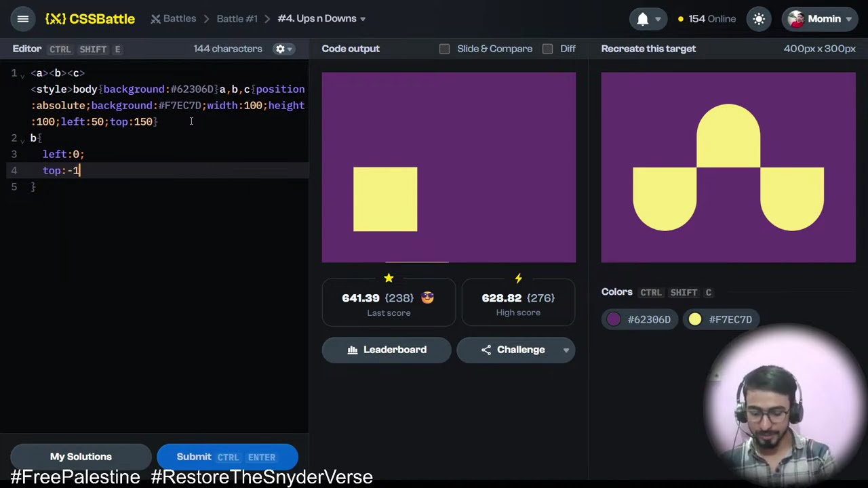
Task: Click the Colors heading
Action: (616, 292)
